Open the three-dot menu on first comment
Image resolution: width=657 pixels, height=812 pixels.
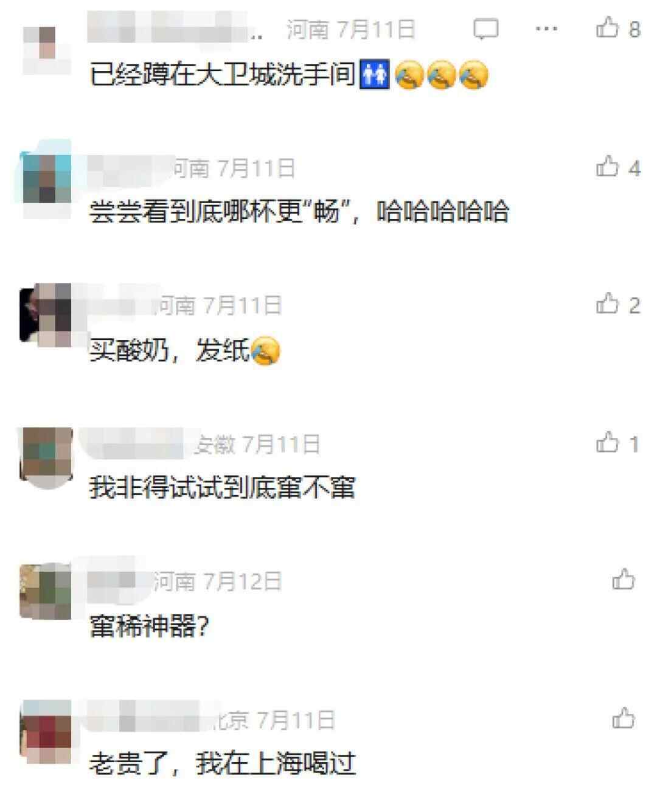pyautogui.click(x=546, y=29)
